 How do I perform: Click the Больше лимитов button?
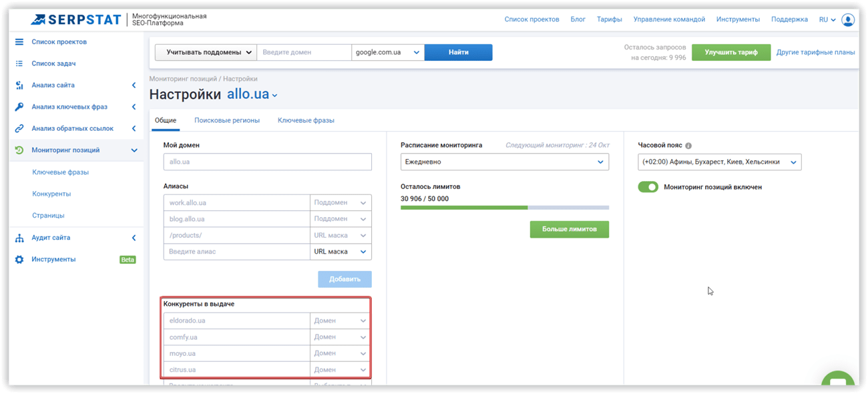pyautogui.click(x=570, y=229)
